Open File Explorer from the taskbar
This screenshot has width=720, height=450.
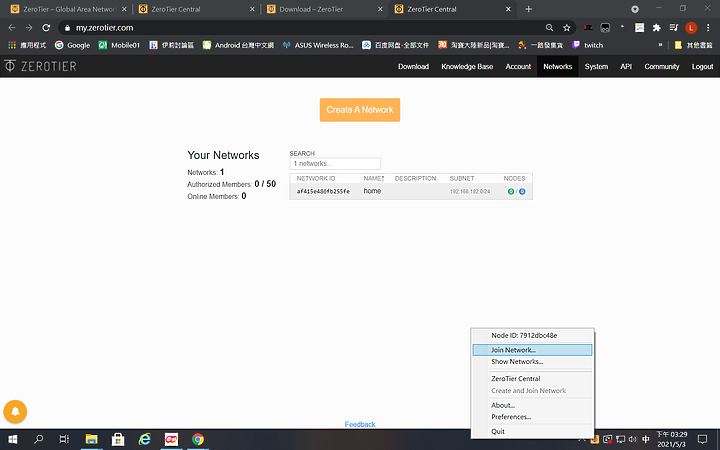click(91, 439)
